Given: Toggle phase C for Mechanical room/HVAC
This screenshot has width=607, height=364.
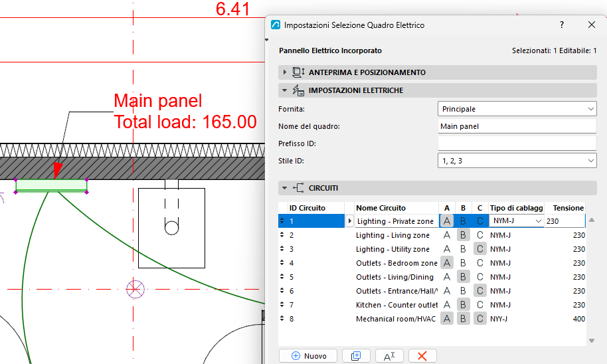Looking at the screenshot, I should point(480,319).
